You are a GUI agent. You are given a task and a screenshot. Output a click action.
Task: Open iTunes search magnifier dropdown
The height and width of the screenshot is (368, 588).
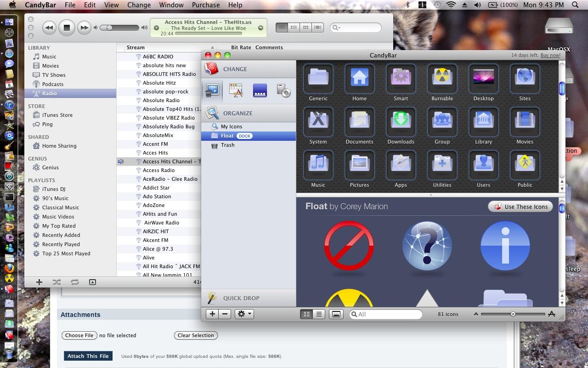point(336,28)
